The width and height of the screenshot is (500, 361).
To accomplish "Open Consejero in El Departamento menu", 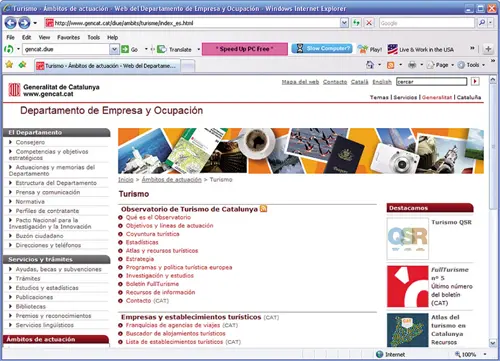I will point(30,142).
